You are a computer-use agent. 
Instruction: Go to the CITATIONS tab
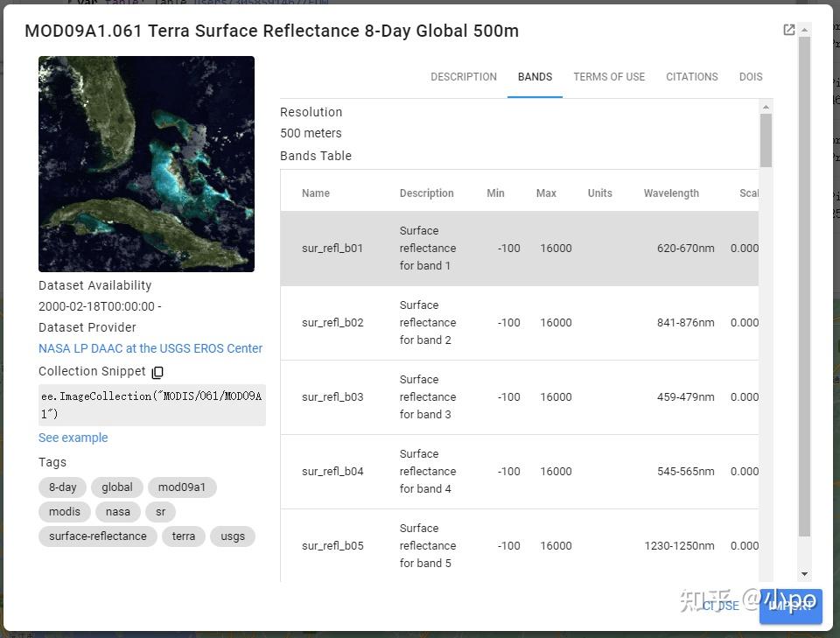coord(691,77)
